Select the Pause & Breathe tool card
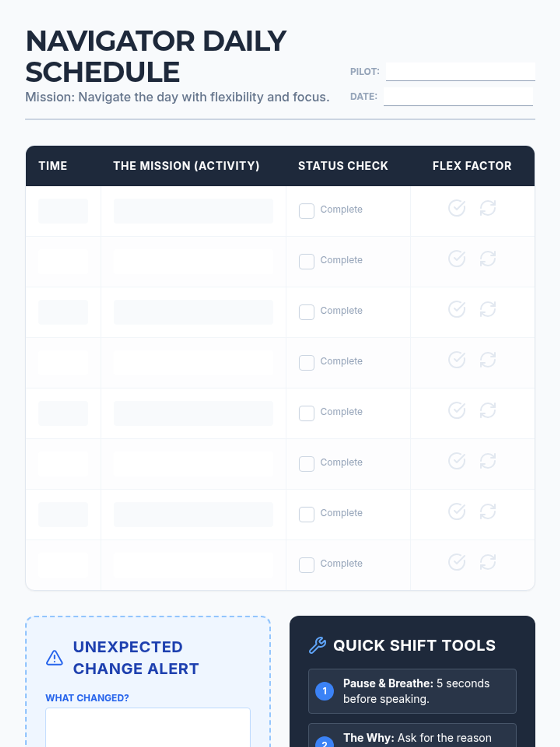Image resolution: width=560 pixels, height=747 pixels. tap(412, 691)
